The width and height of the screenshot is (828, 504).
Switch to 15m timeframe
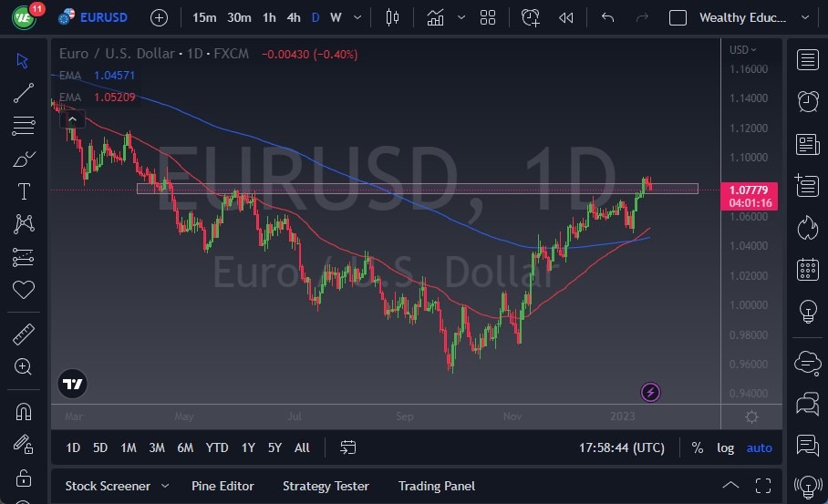204,17
